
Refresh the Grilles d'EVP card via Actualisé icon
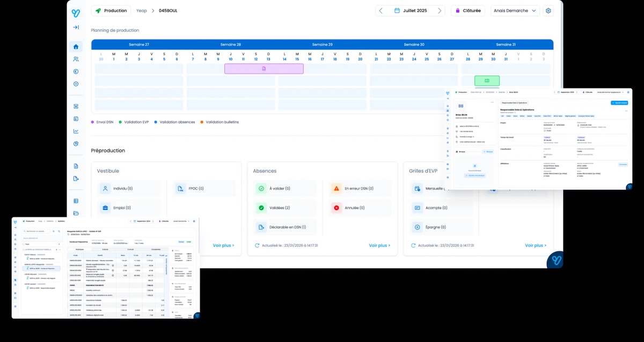413,246
